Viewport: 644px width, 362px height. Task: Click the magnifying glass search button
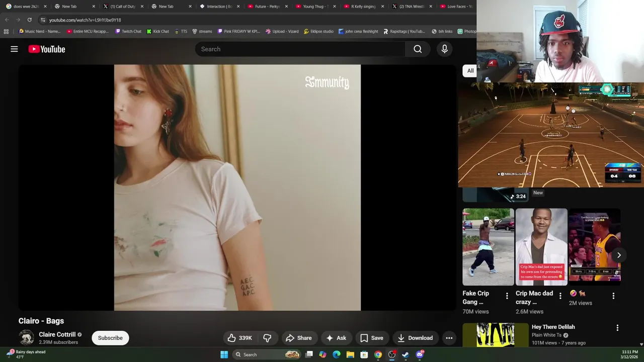pos(418,49)
